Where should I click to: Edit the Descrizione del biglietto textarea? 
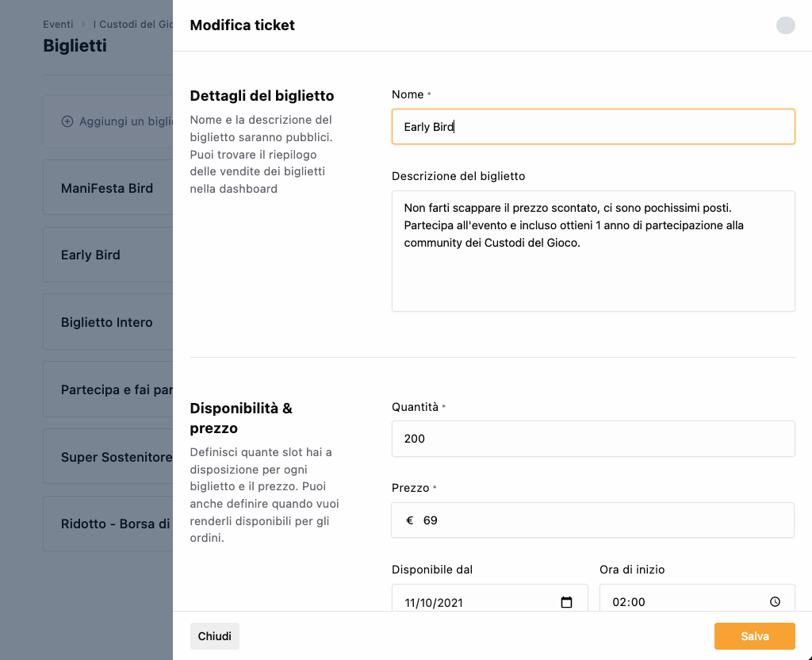(593, 251)
